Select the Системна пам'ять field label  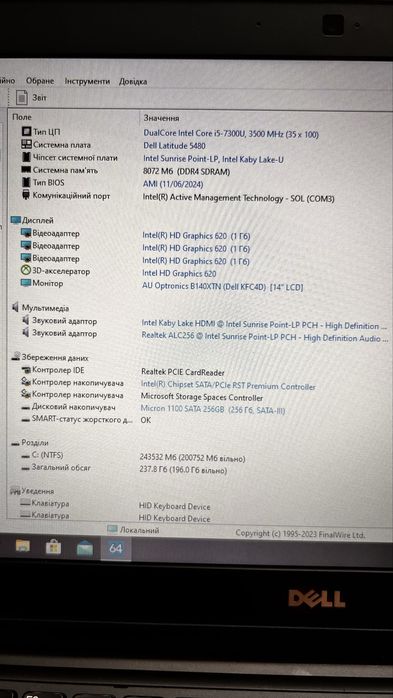coord(65,170)
